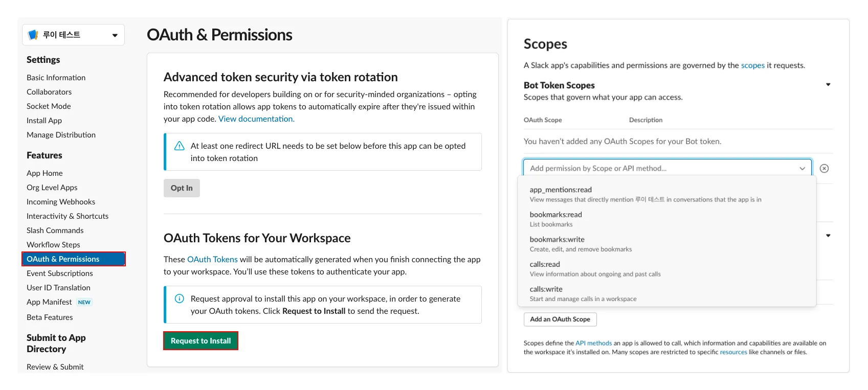Viewport: 868px width, 390px height.
Task: Click the OAuth Scope column header
Action: (543, 120)
